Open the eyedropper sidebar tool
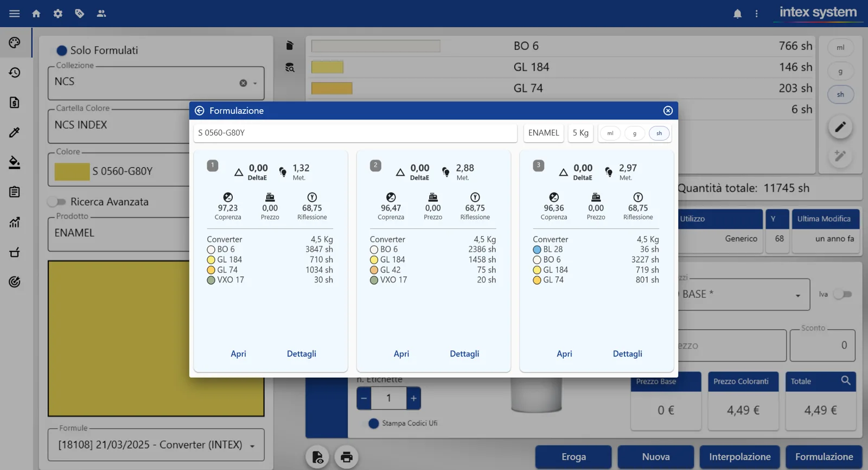The width and height of the screenshot is (868, 470). [x=15, y=132]
